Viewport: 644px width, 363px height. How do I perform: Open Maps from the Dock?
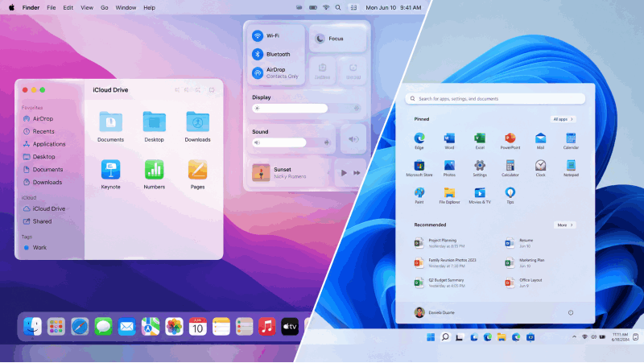tap(151, 327)
